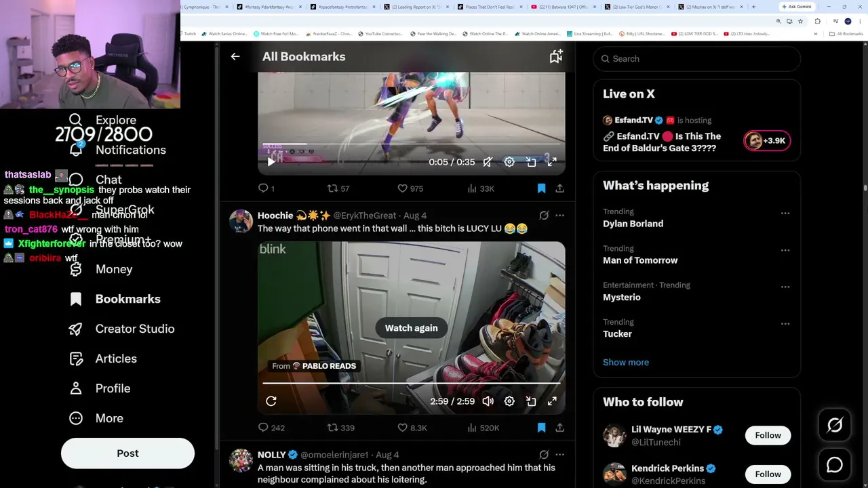Enable picture-in-picture on the fighting game video
868x488 pixels.
coord(531,162)
